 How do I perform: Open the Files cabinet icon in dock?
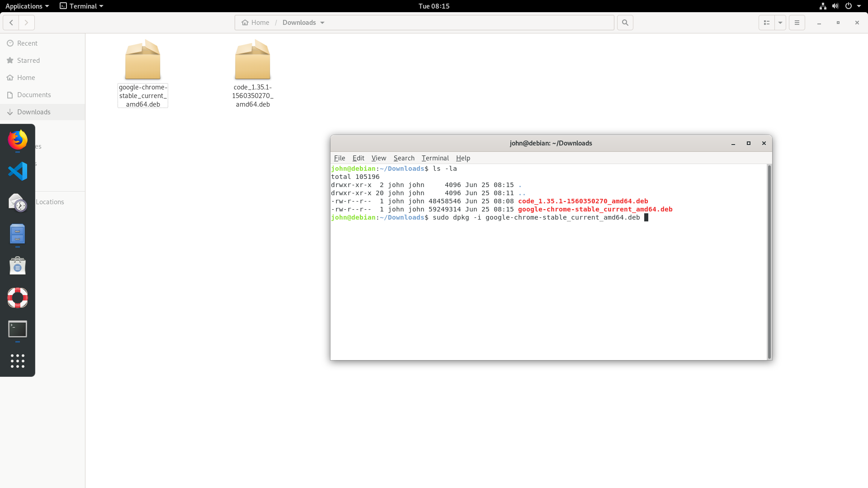pos(18,234)
